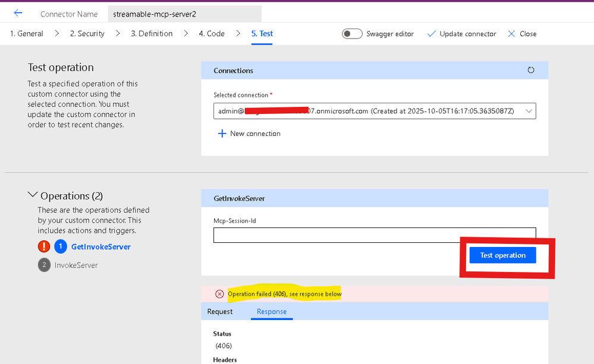The image size is (594, 364).
Task: Click the Test operation button
Action: (502, 255)
